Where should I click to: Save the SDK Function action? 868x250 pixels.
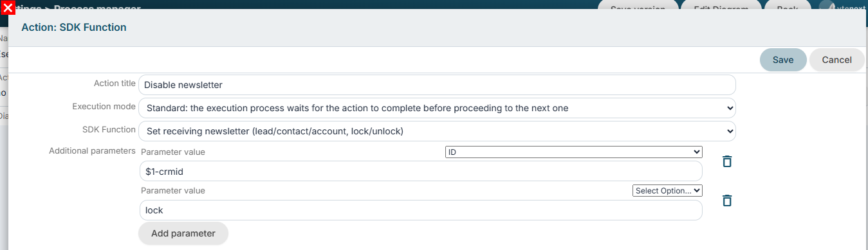point(783,60)
